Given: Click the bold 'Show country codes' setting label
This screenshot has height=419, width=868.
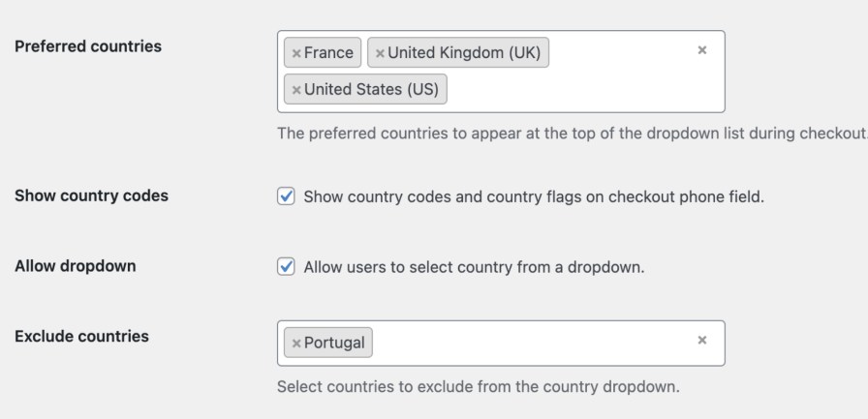Looking at the screenshot, I should pos(91,195).
